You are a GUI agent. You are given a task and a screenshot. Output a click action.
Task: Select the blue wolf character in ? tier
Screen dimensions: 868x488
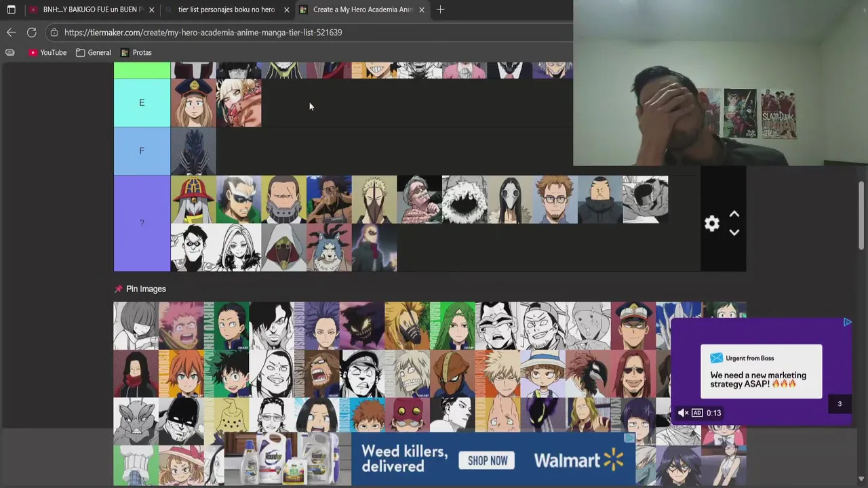329,247
